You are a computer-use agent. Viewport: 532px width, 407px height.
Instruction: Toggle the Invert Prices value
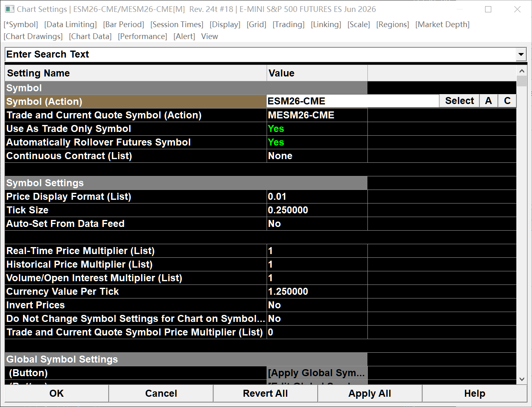[x=317, y=305]
